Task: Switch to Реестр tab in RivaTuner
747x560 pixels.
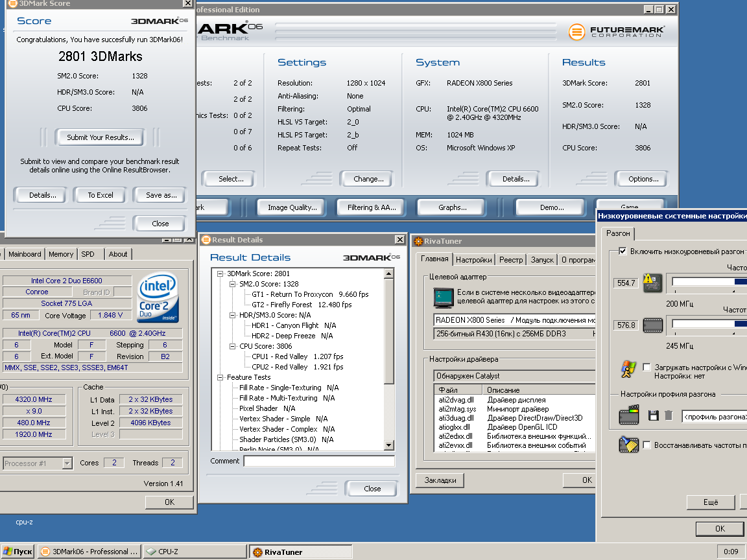Action: click(x=511, y=259)
